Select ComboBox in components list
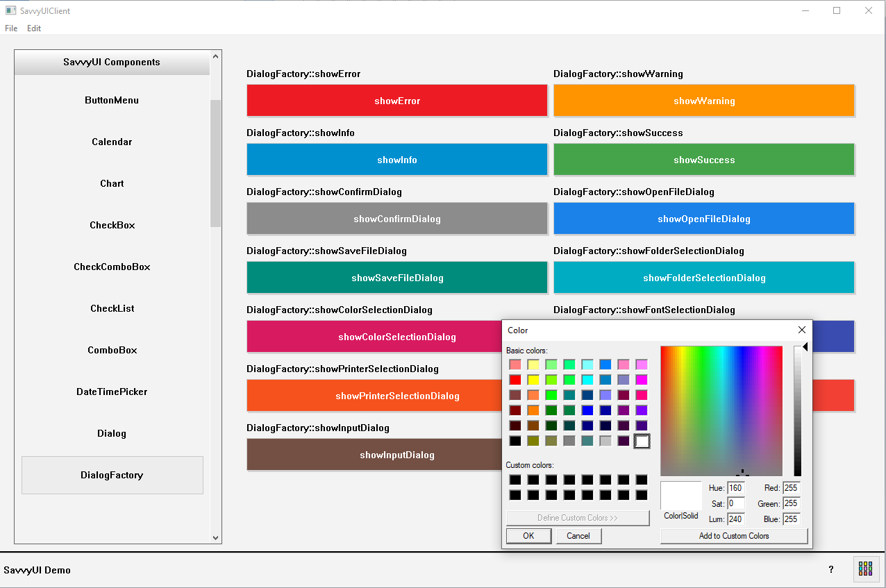The image size is (886, 588). [112, 350]
